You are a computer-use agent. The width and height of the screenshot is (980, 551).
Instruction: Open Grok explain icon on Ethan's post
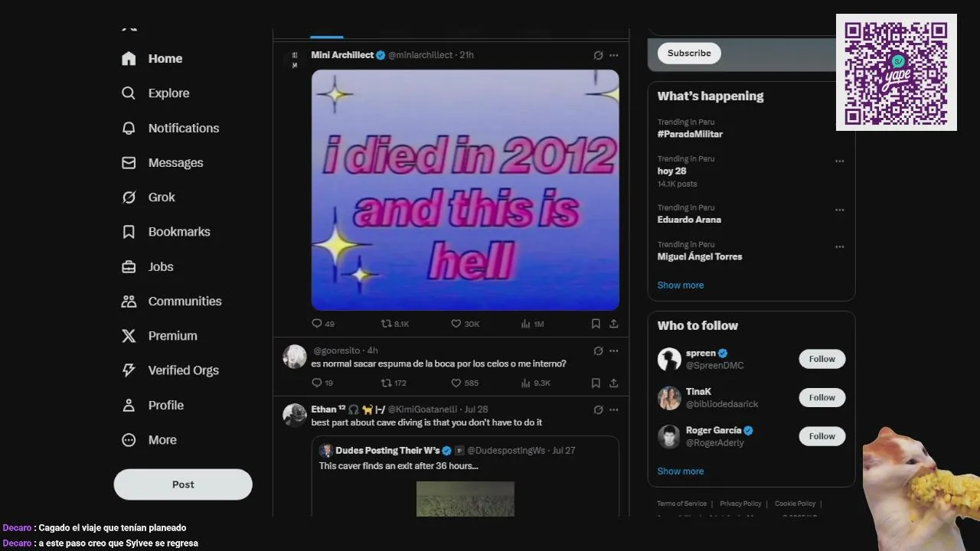(x=598, y=409)
